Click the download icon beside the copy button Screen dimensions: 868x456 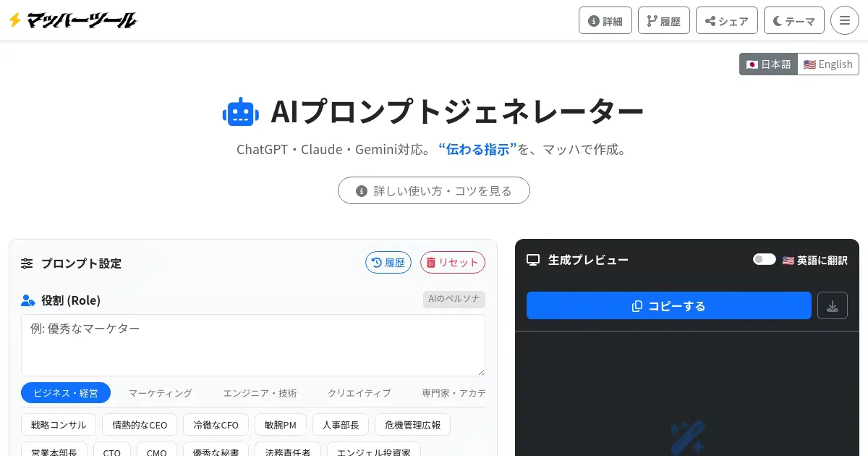click(x=832, y=305)
